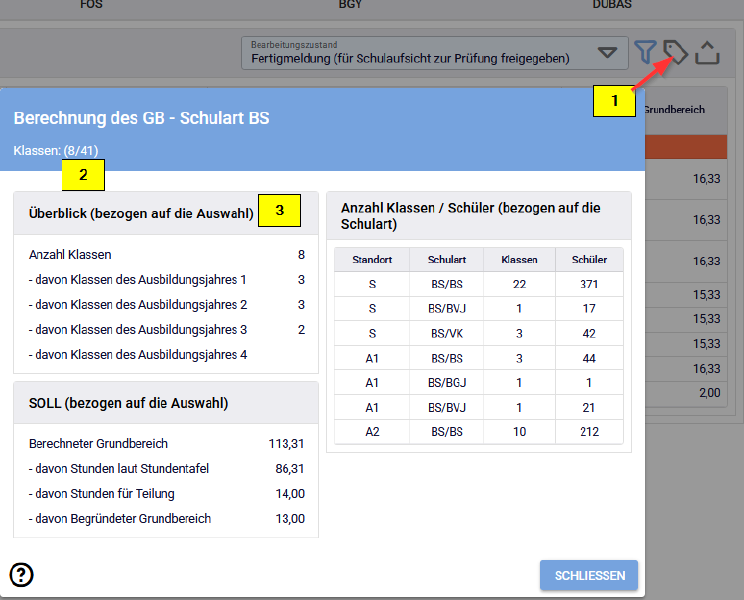The width and height of the screenshot is (744, 600).
Task: Expand the Bearbeitungszustand dropdown arrow
Action: coord(607,52)
